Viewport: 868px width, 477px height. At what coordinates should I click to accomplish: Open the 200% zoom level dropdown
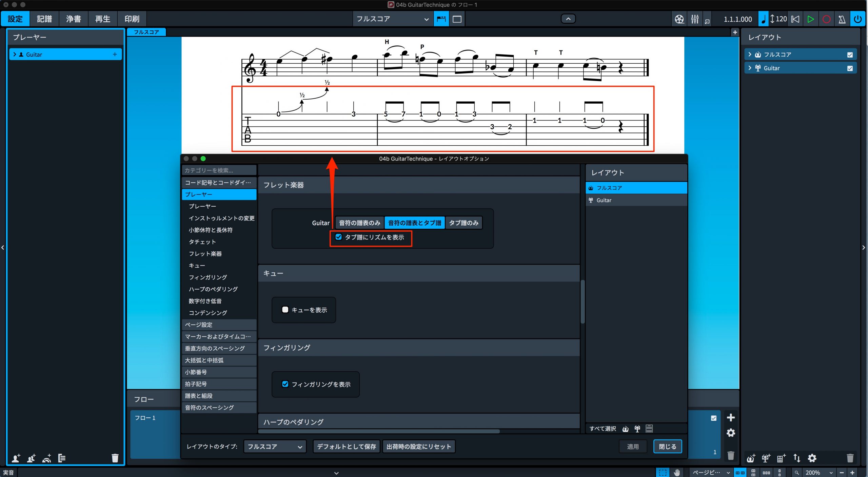[818, 473]
